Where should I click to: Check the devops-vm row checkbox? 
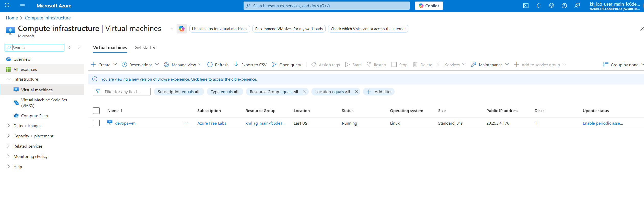[x=96, y=123]
